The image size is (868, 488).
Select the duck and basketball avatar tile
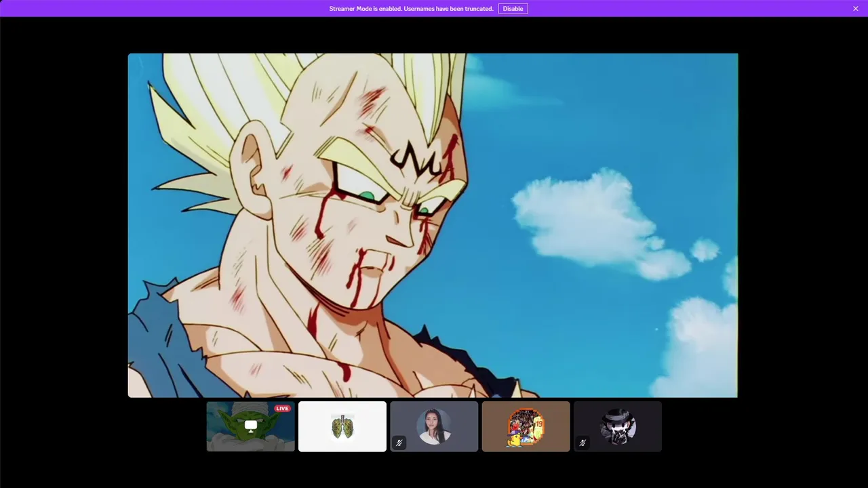526,426
